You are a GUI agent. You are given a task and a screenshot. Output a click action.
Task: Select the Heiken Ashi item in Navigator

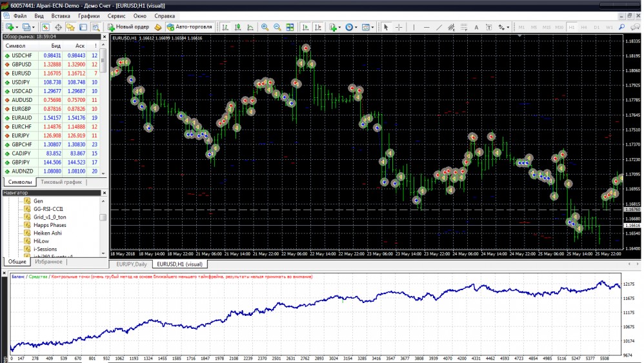[48, 233]
